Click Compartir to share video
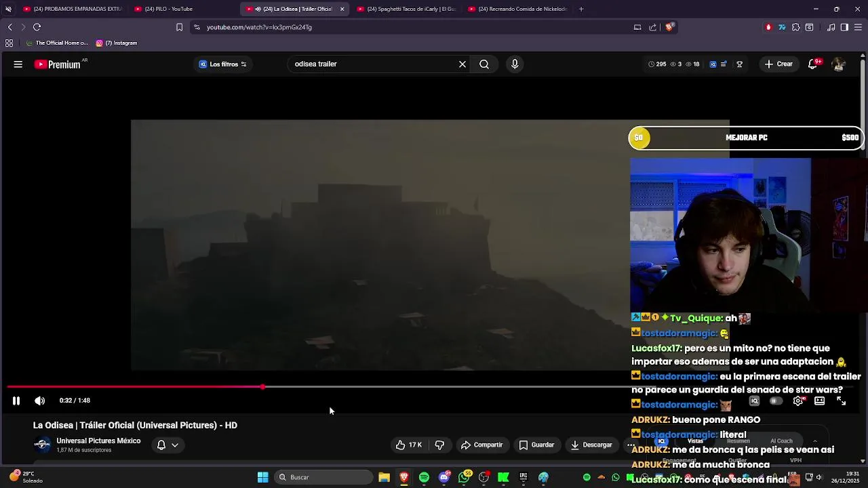This screenshot has width=868, height=488. (482, 445)
